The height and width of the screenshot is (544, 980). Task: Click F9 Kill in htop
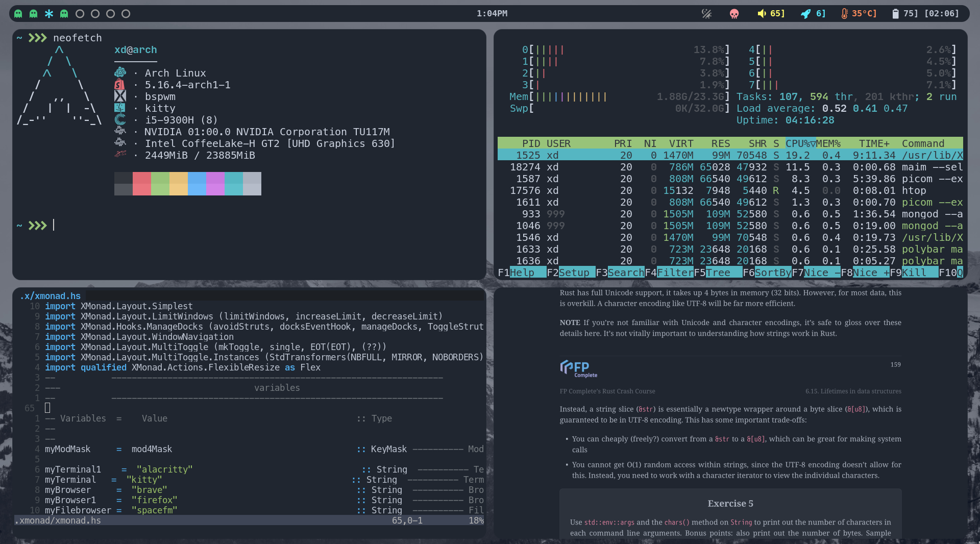(914, 273)
